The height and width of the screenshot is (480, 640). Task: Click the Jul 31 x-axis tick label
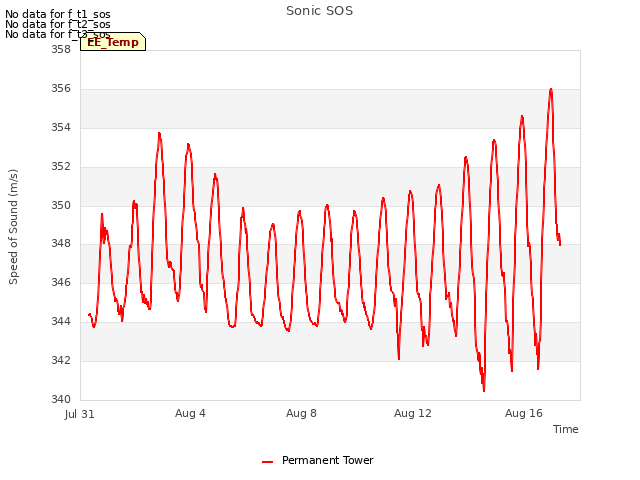(80, 414)
